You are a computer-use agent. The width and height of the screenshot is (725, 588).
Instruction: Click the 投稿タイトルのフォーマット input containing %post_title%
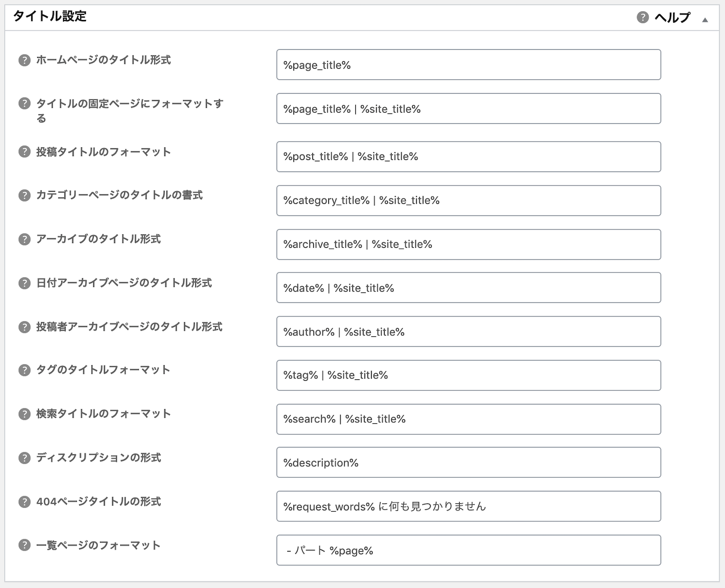468,157
